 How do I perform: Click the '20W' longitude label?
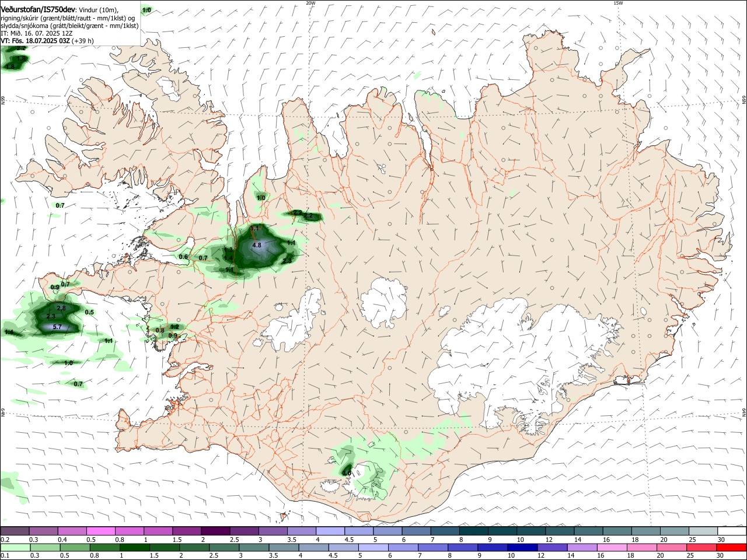coord(310,3)
